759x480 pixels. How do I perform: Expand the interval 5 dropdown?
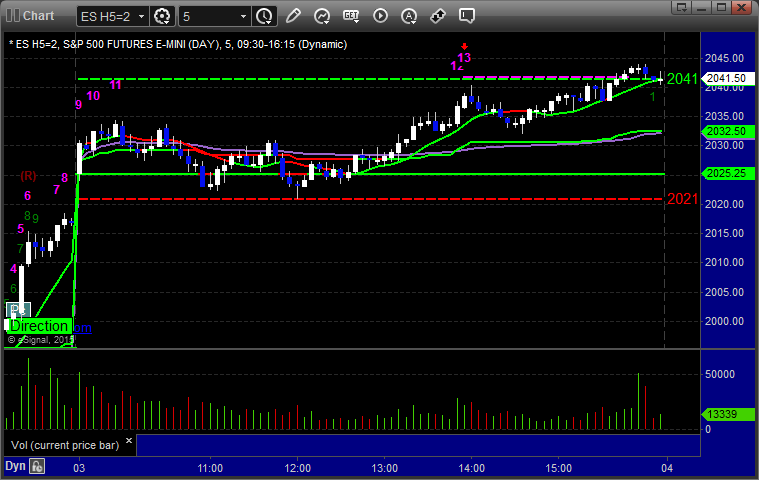[x=244, y=17]
